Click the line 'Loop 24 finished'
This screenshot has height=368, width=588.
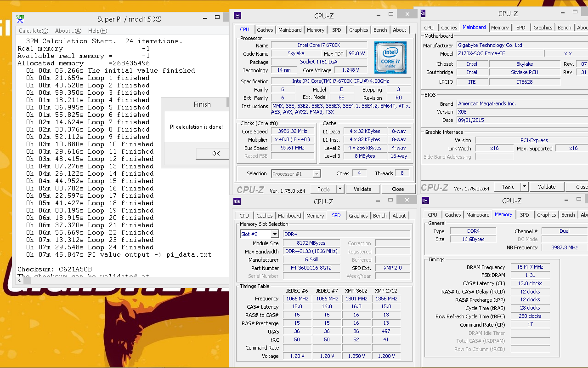coord(121,247)
